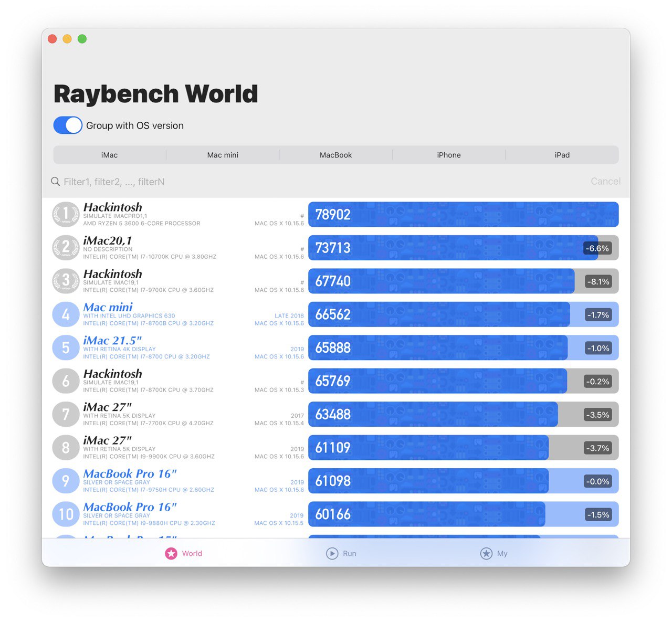
Task: Click the -8.1% difference label
Action: coord(598,282)
